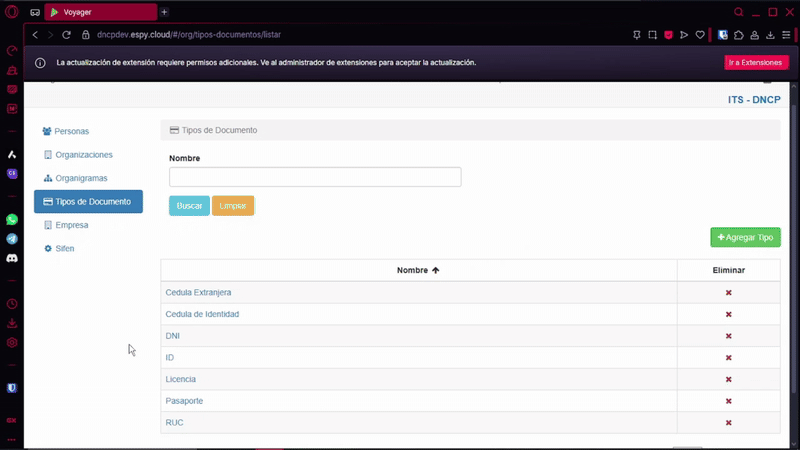Go back to the previous page
Image resolution: width=800 pixels, height=450 pixels.
point(35,35)
